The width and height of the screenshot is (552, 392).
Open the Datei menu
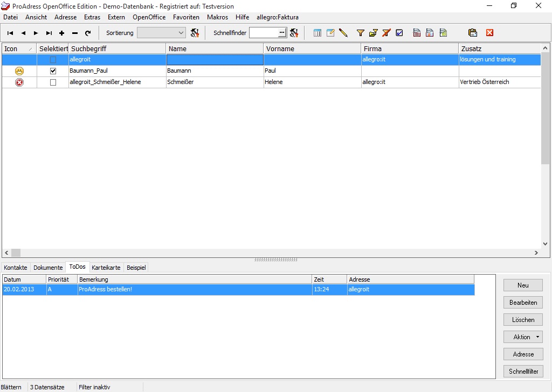(x=11, y=17)
